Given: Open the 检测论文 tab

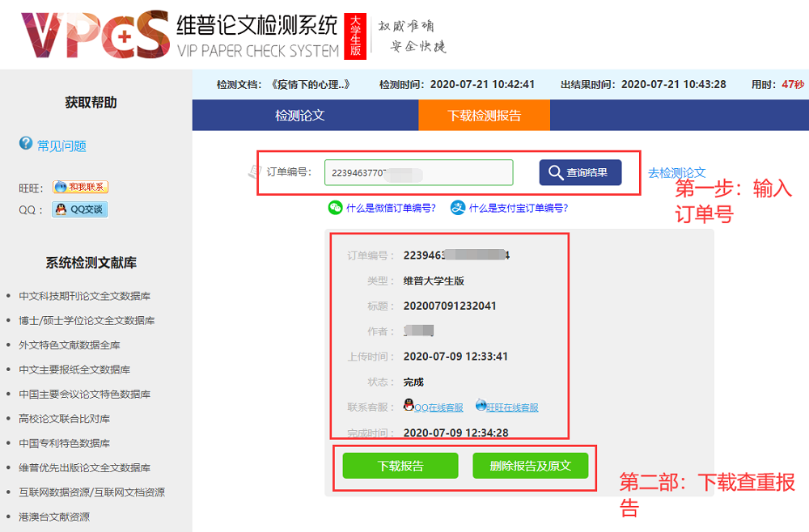Looking at the screenshot, I should 300,116.
